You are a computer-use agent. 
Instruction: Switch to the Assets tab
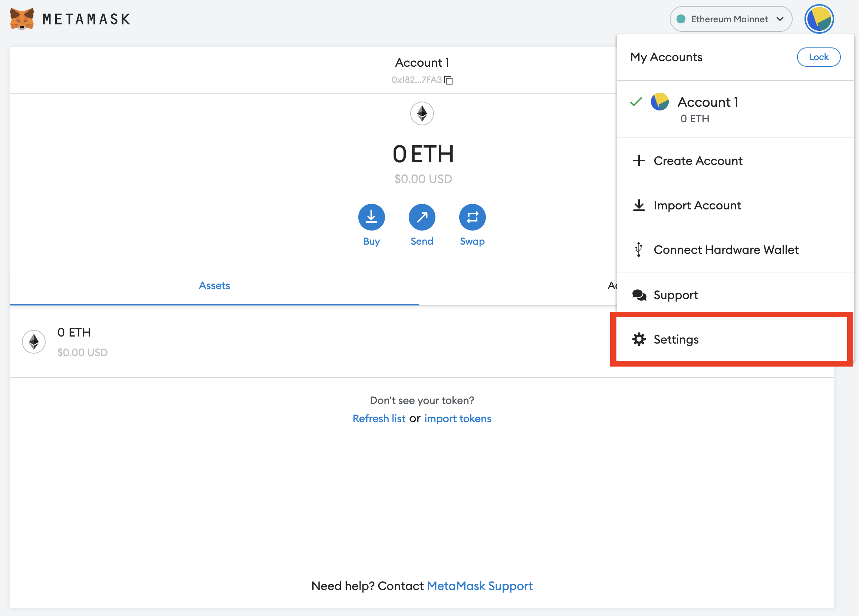(x=214, y=286)
